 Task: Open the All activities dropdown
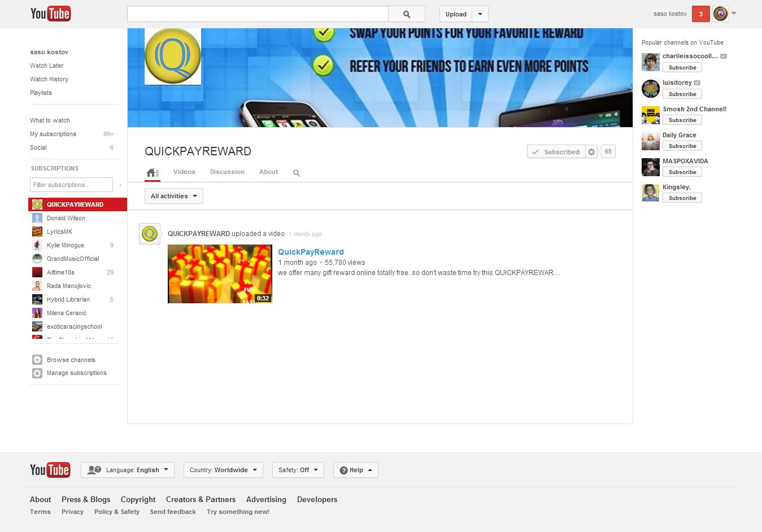(174, 196)
